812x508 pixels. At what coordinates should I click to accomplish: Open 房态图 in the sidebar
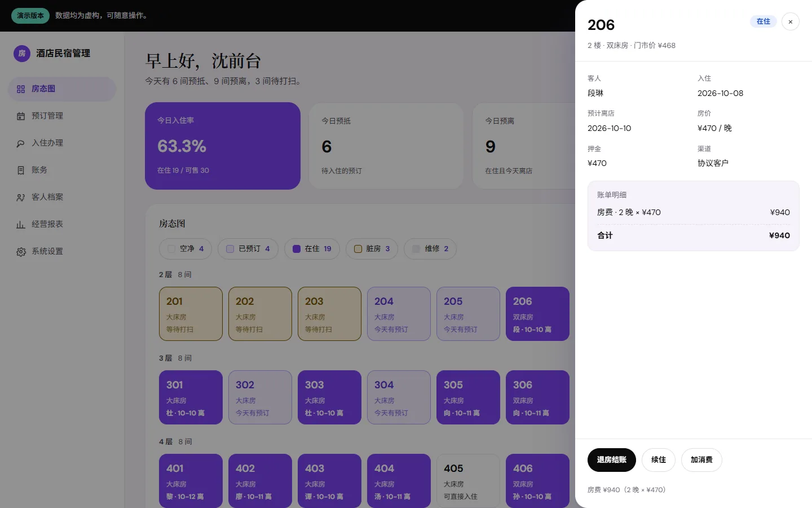pos(62,89)
